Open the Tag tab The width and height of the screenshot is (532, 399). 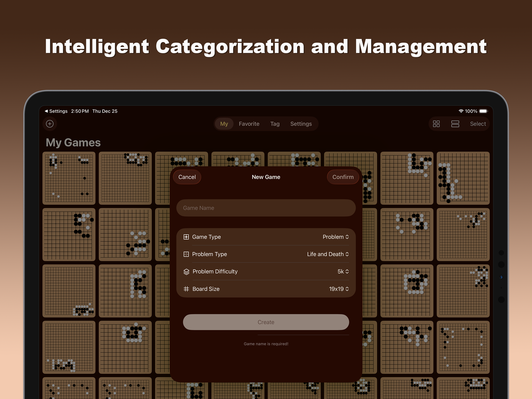point(275,124)
